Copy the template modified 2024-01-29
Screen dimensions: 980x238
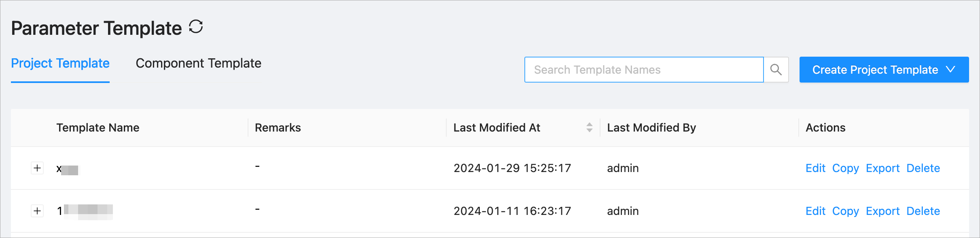(x=845, y=168)
